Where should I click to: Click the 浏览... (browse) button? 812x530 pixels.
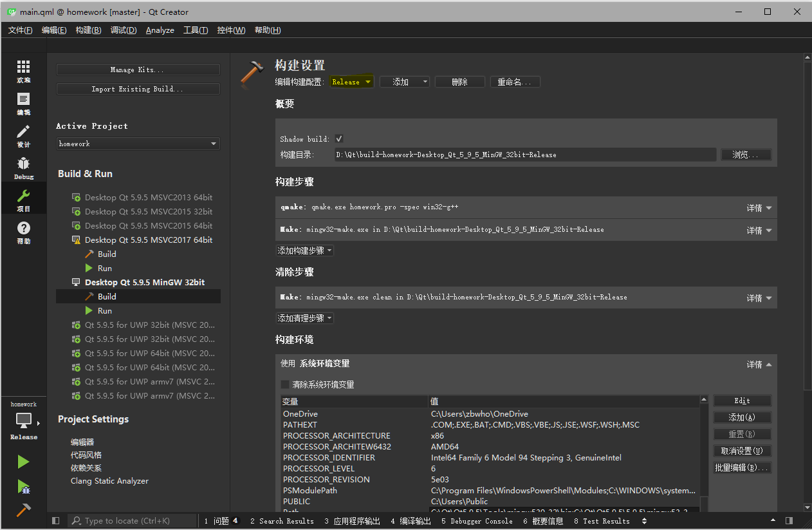[746, 155]
